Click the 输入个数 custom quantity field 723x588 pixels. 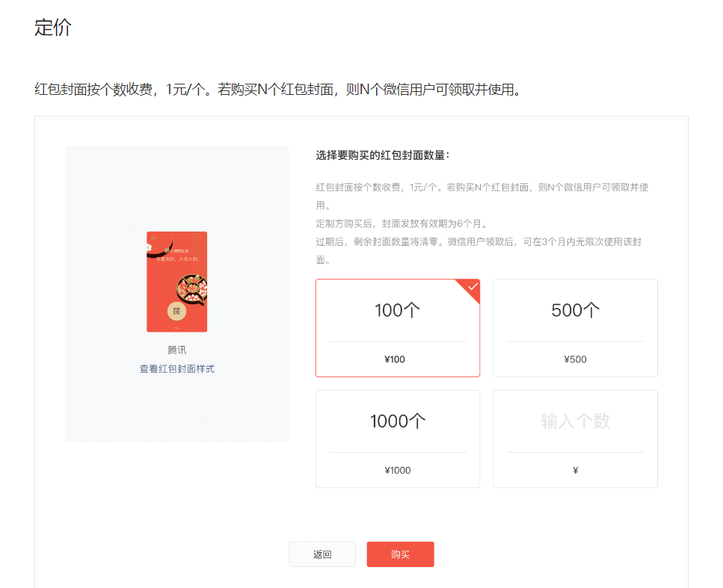(575, 421)
